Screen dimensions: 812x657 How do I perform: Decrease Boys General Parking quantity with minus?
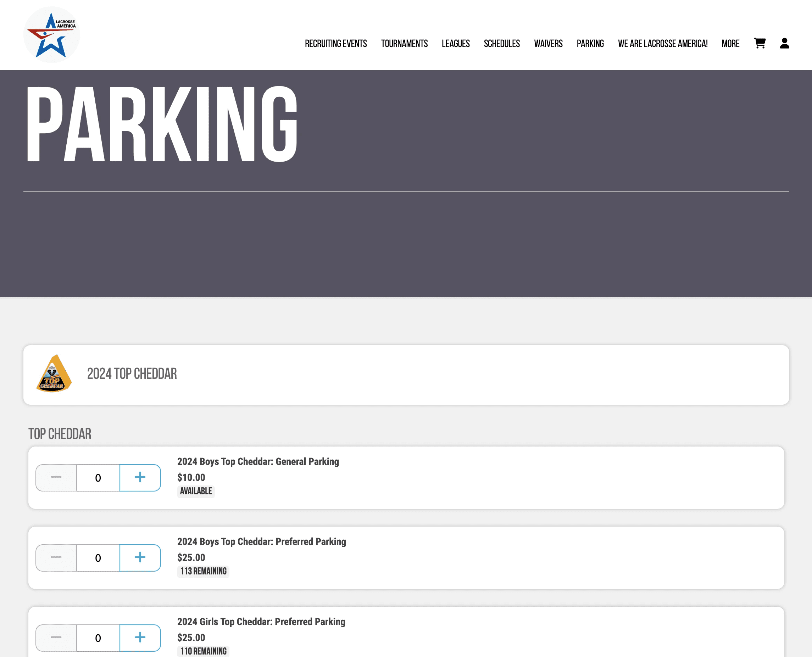point(56,478)
